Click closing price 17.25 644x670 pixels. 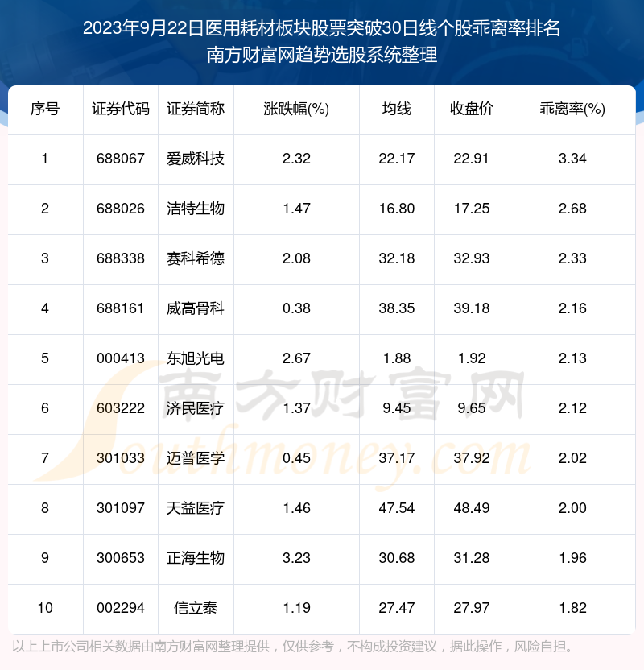click(x=472, y=209)
